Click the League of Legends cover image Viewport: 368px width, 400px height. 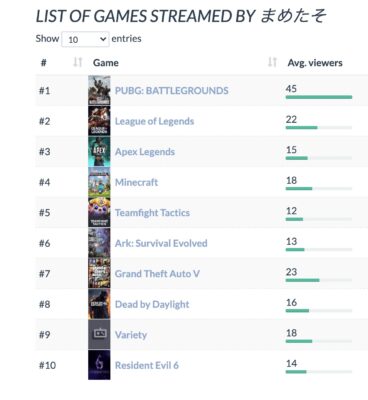[99, 121]
